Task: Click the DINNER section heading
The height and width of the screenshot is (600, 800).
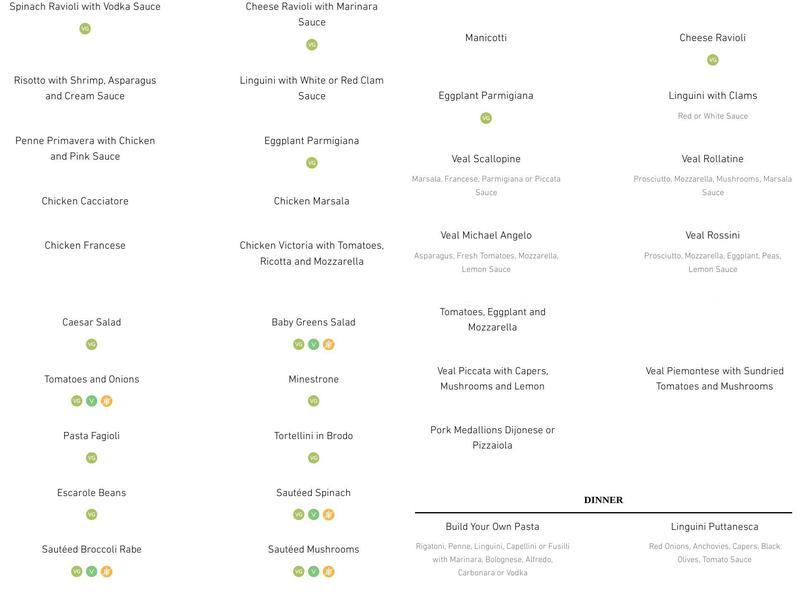Action: click(603, 500)
